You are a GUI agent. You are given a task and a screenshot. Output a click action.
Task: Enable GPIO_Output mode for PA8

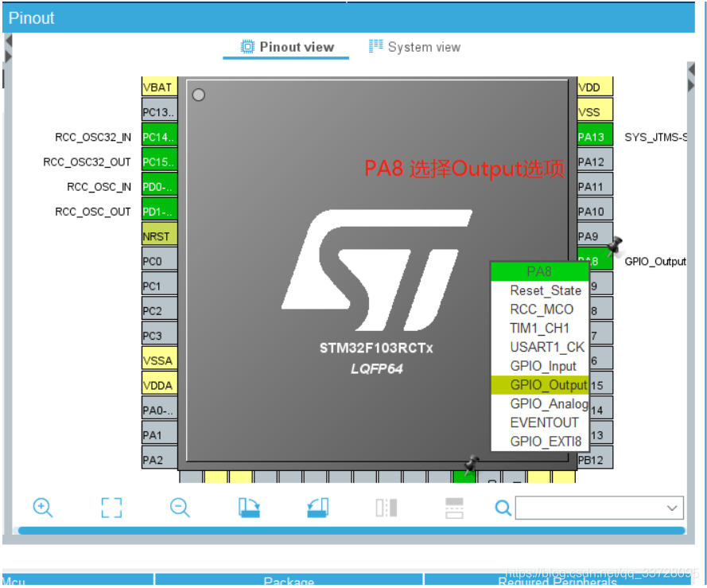546,385
